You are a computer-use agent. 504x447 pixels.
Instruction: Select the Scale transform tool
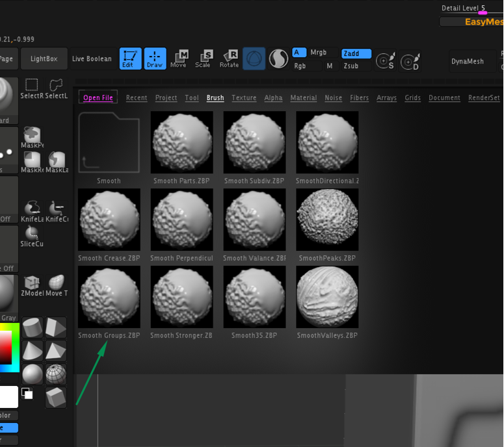[x=203, y=58]
